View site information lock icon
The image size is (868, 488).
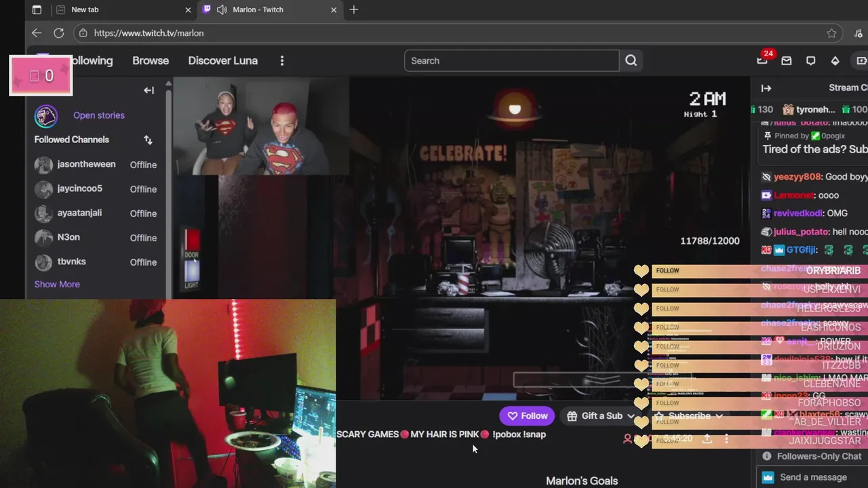coord(83,33)
